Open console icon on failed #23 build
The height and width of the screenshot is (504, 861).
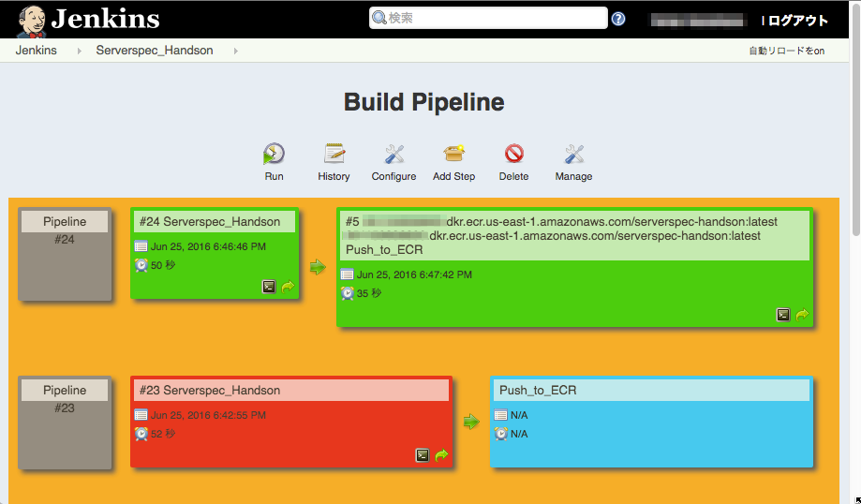point(423,455)
